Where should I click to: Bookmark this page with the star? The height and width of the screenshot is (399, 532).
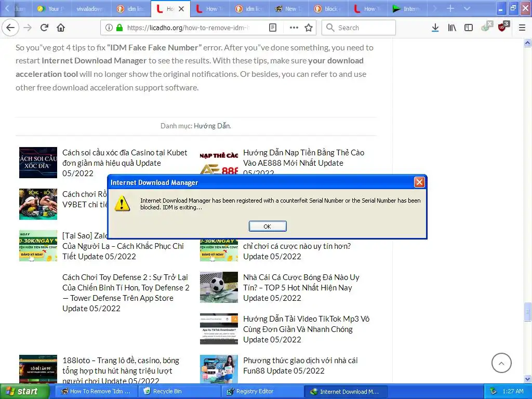[309, 28]
